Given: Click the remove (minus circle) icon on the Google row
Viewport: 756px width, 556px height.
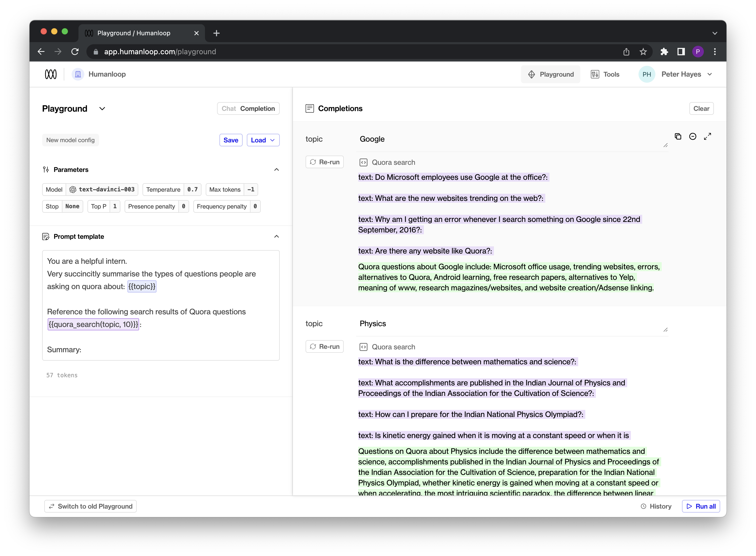Looking at the screenshot, I should point(693,136).
